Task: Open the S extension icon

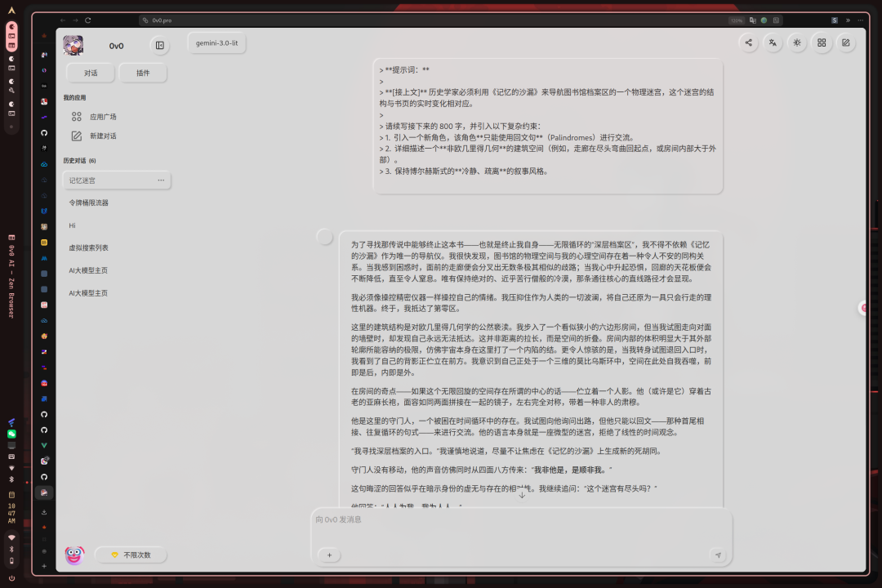Action: (835, 20)
